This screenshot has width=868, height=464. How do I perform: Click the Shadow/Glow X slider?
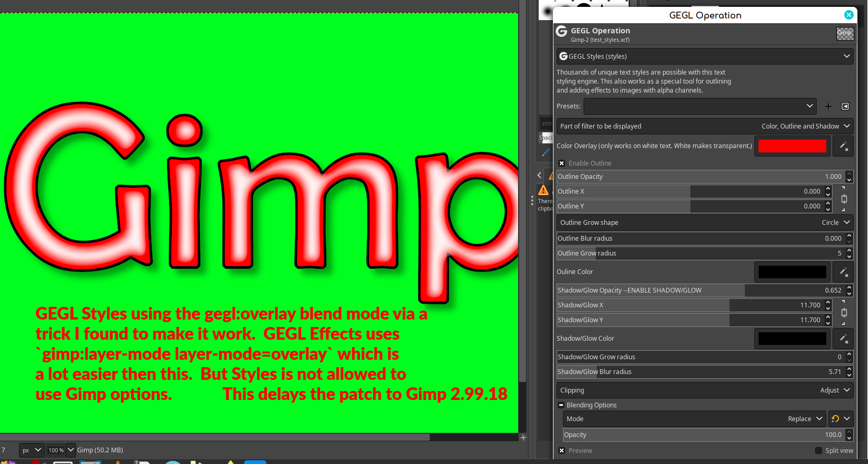pyautogui.click(x=690, y=305)
